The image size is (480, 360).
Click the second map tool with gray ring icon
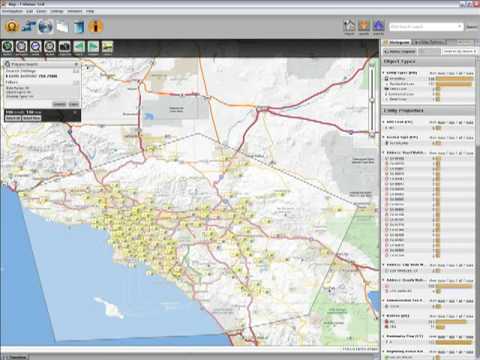[x=21, y=47]
